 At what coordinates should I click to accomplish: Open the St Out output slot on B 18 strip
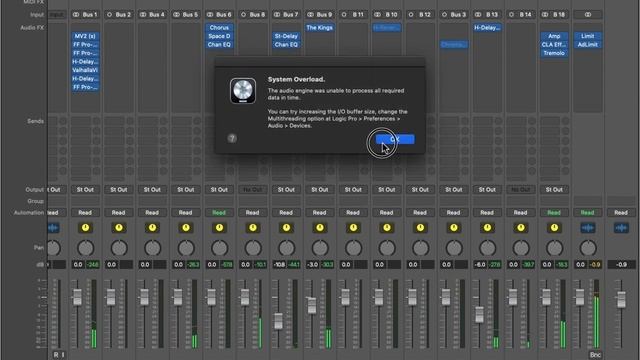(554, 190)
